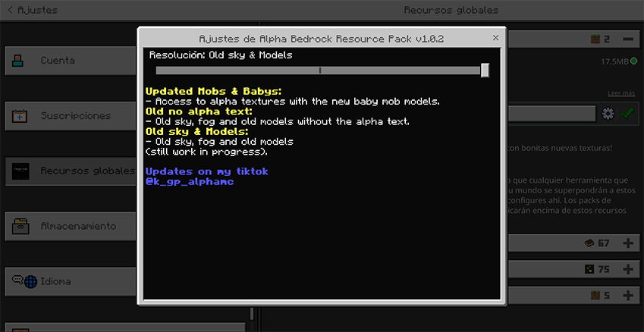
Task: Click the sidebar scrollbar
Action: pos(251,314)
